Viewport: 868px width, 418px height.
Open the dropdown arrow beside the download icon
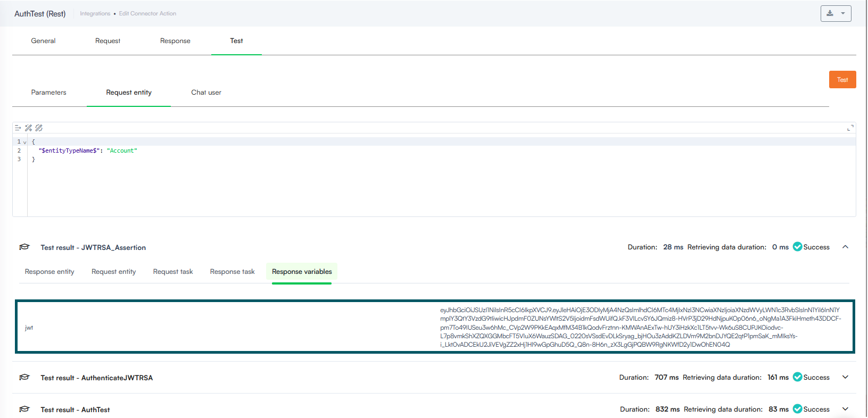click(x=843, y=13)
